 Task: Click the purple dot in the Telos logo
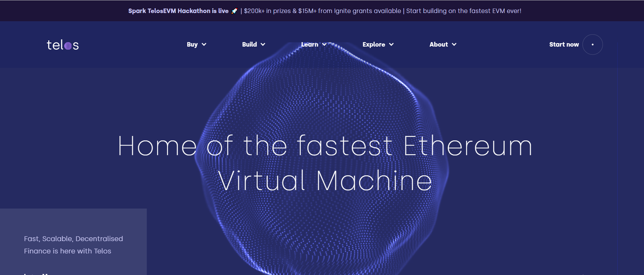[x=68, y=46]
